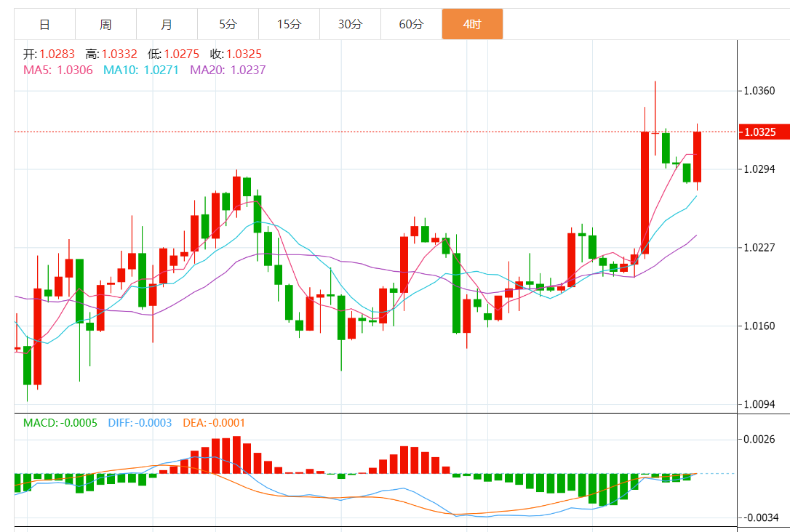Screen dimensions: 790x532
Task: Select the 5分 timeframe tab
Action: click(228, 24)
